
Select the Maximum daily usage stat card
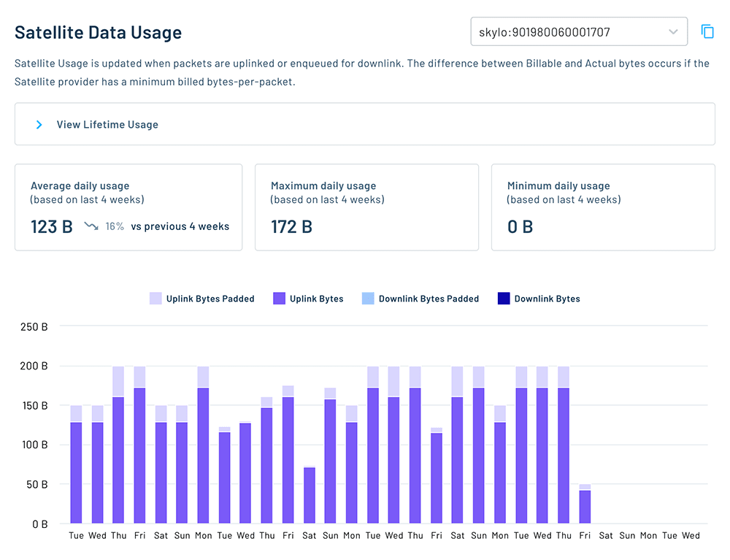click(x=366, y=207)
